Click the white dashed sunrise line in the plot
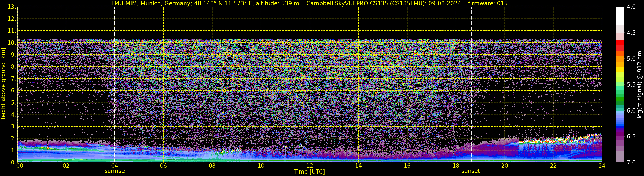 coord(115,85)
